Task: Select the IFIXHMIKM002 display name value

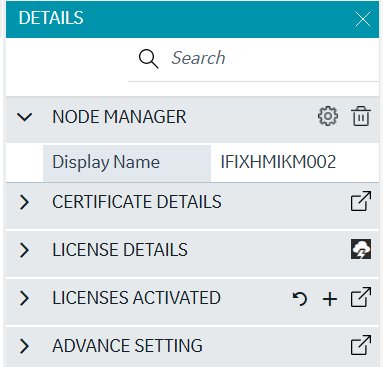Action: (278, 162)
